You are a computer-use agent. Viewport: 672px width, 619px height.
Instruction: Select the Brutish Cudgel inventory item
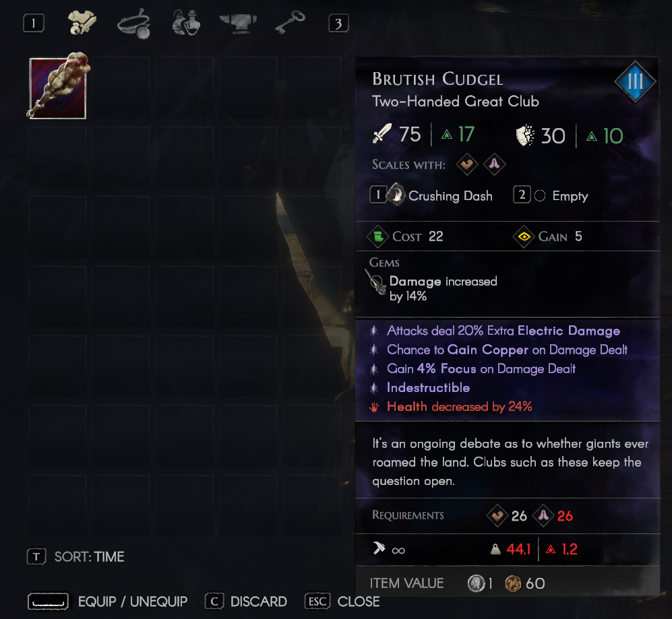[58, 87]
